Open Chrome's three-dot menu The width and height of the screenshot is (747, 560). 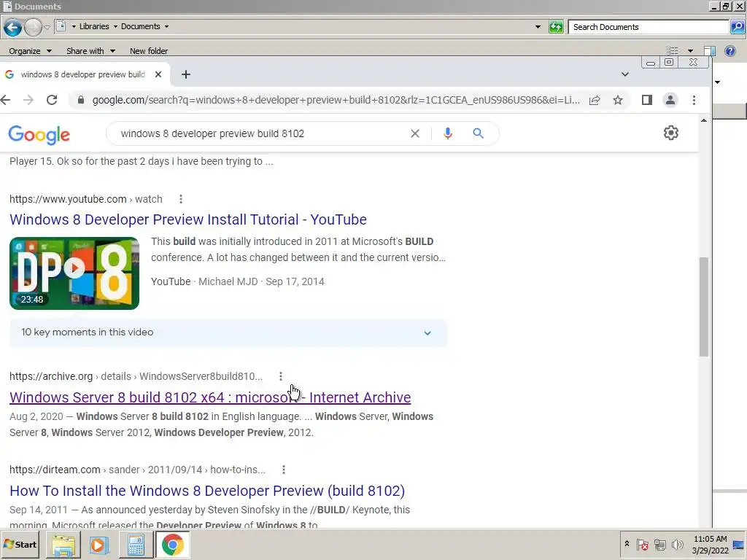coord(694,100)
